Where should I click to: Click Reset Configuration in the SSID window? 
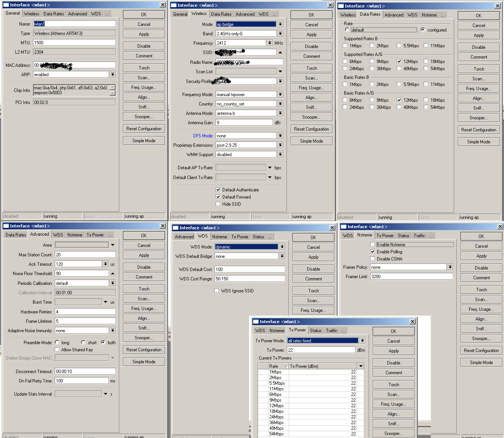pos(312,129)
